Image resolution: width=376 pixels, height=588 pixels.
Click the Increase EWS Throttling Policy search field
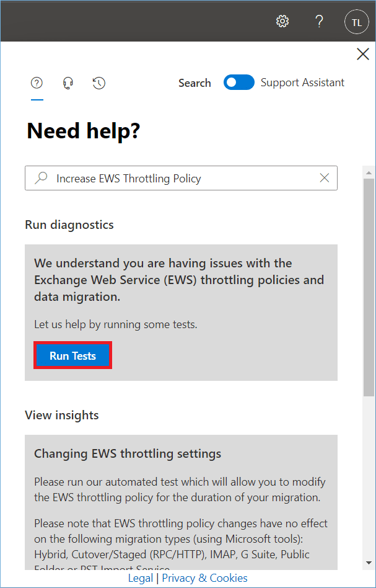(x=181, y=178)
